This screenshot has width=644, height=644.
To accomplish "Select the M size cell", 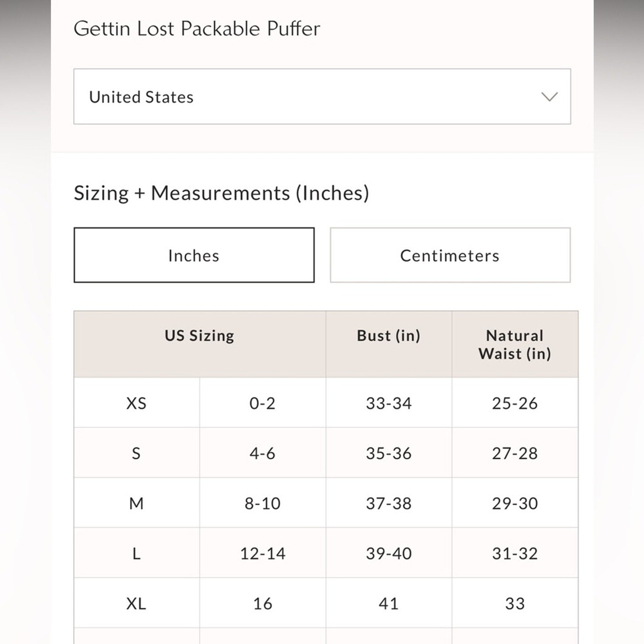I will 136,503.
